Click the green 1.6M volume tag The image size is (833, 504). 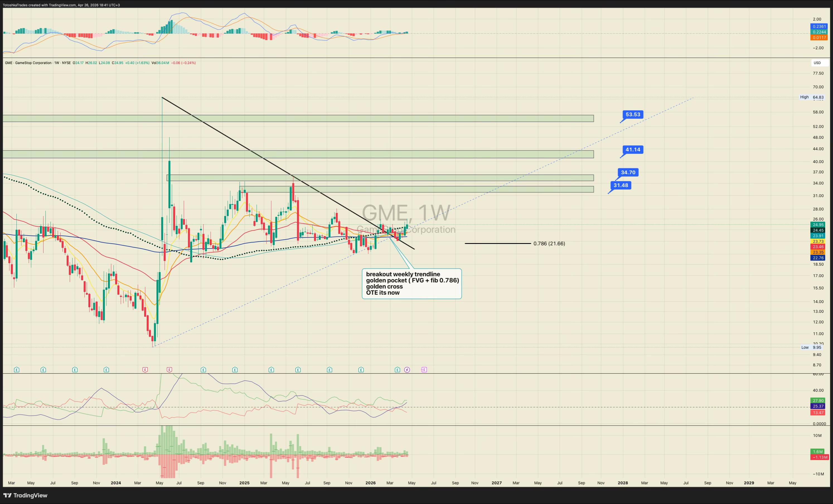[818, 452]
